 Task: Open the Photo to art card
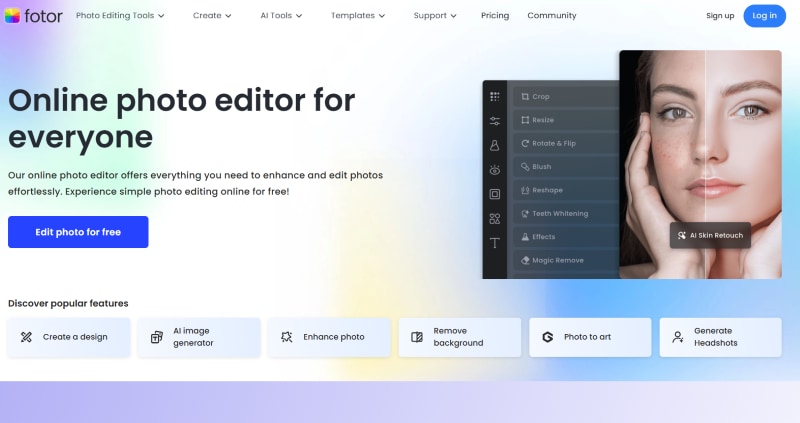(590, 337)
